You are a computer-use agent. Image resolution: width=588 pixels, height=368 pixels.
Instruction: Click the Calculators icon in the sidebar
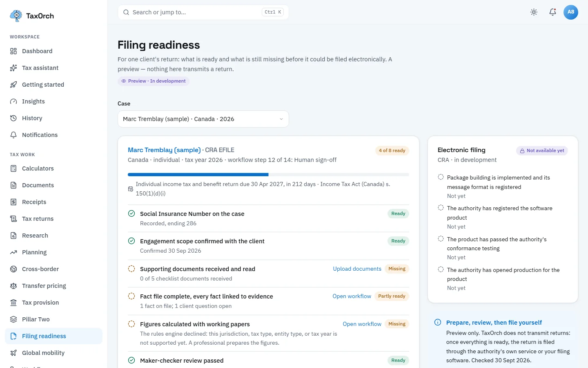tap(13, 168)
